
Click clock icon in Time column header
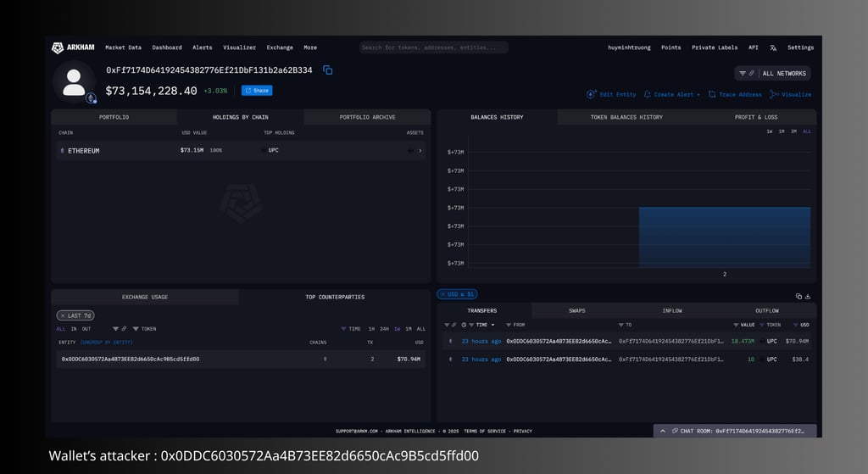(x=464, y=325)
